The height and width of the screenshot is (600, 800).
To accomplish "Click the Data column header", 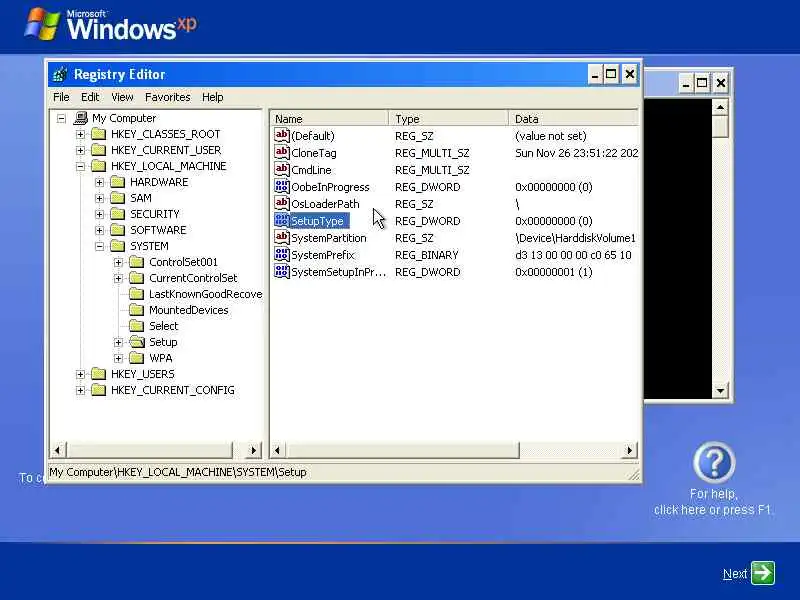I will point(573,119).
